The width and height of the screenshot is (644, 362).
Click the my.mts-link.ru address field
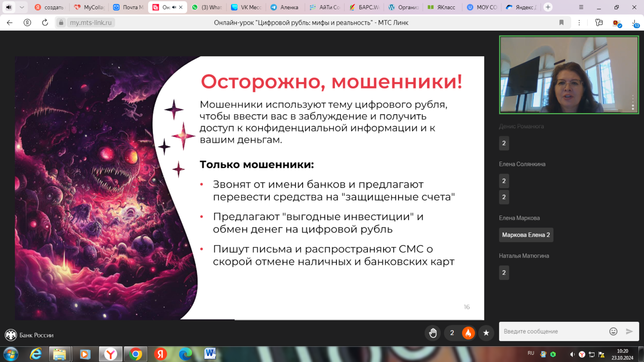(91, 22)
